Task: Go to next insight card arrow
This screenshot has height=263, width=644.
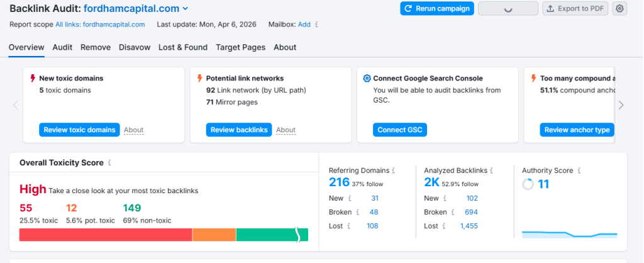Action: pos(621,105)
